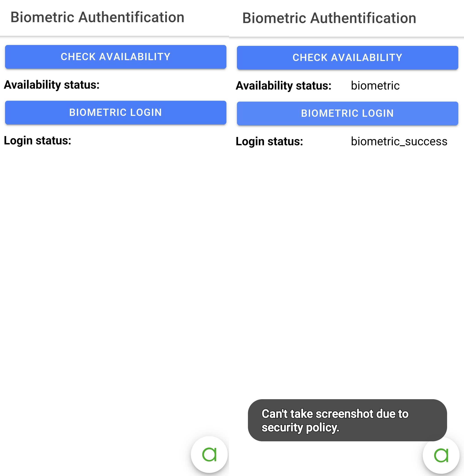This screenshot has height=476, width=464.
Task: Tap BIOMETRIC LOGIN on the left panel
Action: click(x=116, y=113)
